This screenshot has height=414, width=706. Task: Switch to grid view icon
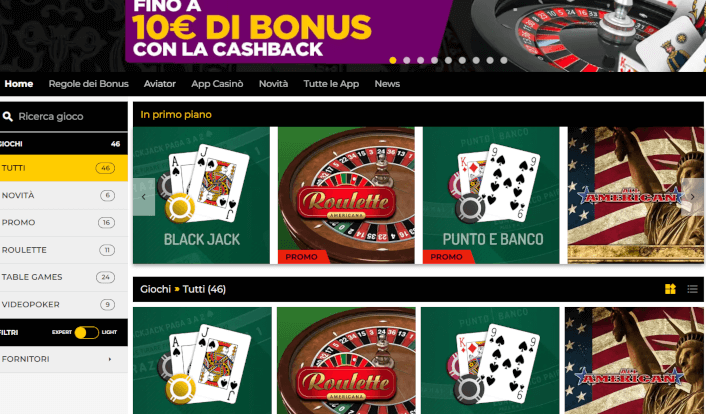[670, 289]
